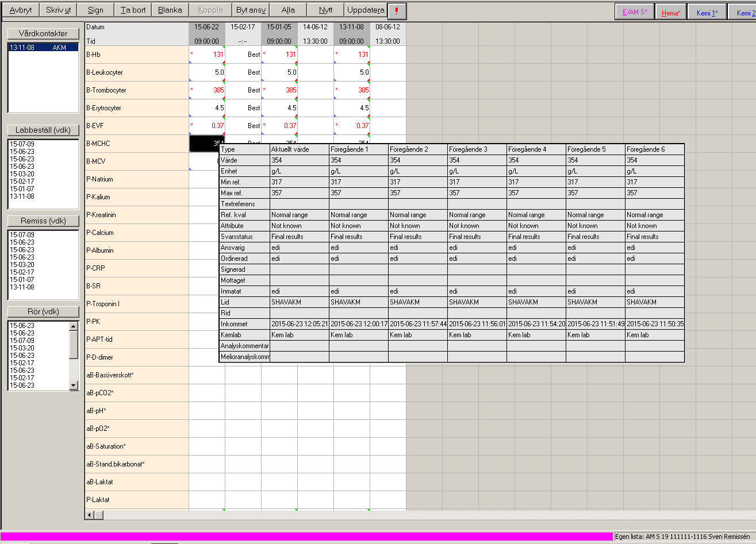Select the 13-11-08 AKM care contact

[x=43, y=48]
